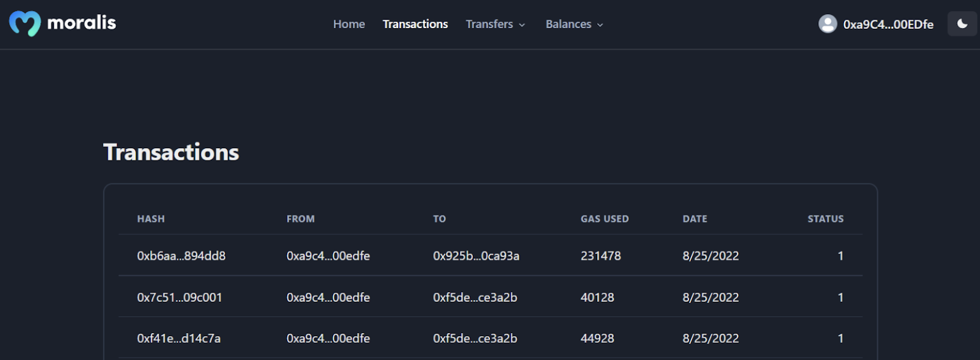Viewport: 980px width, 360px height.
Task: Click the GAS USED column header
Action: click(x=605, y=219)
